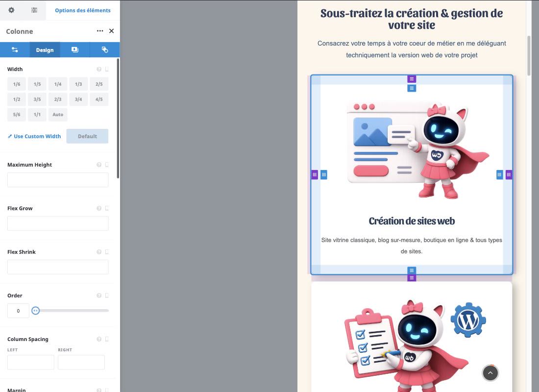Click the Use Custom Width link
This screenshot has width=539, height=392.
[34, 136]
